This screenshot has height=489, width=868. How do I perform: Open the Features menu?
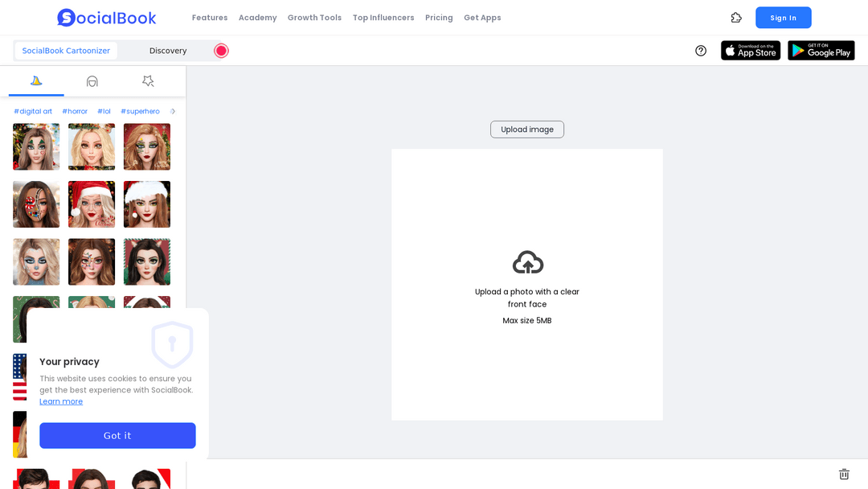tap(210, 18)
